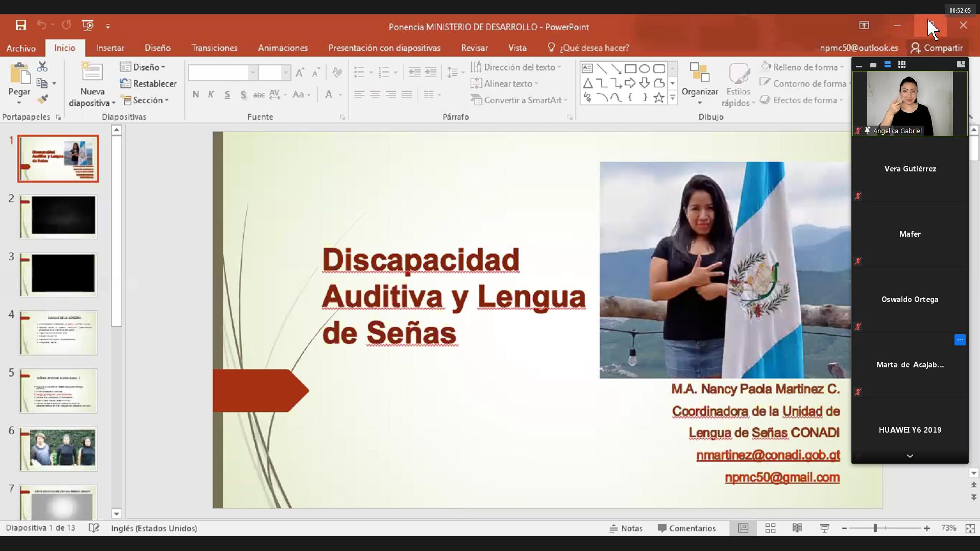
Task: Toggle the Comentarios pane
Action: point(687,528)
